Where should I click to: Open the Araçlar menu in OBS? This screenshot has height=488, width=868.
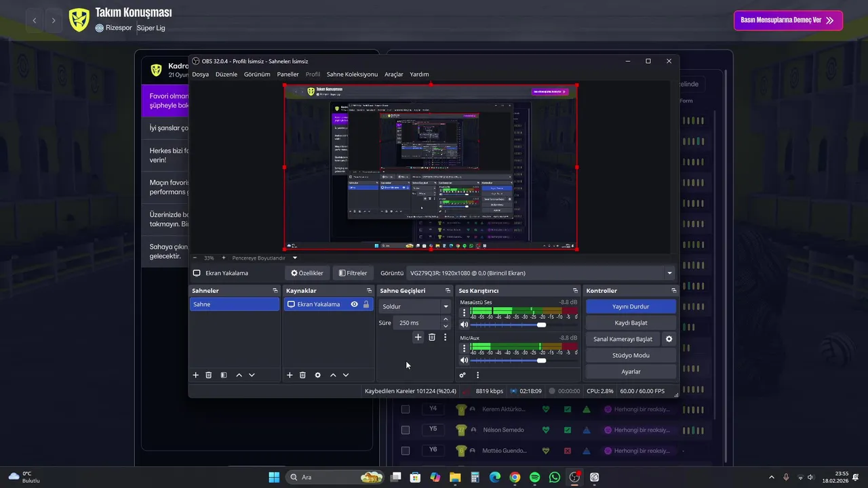pyautogui.click(x=394, y=75)
